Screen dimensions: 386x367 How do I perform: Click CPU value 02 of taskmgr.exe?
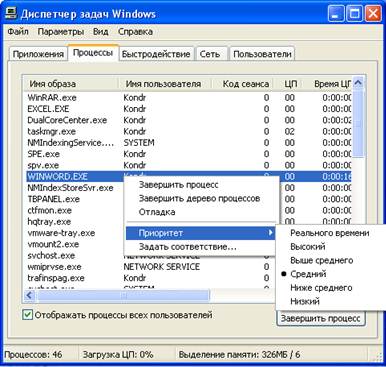coord(290,132)
